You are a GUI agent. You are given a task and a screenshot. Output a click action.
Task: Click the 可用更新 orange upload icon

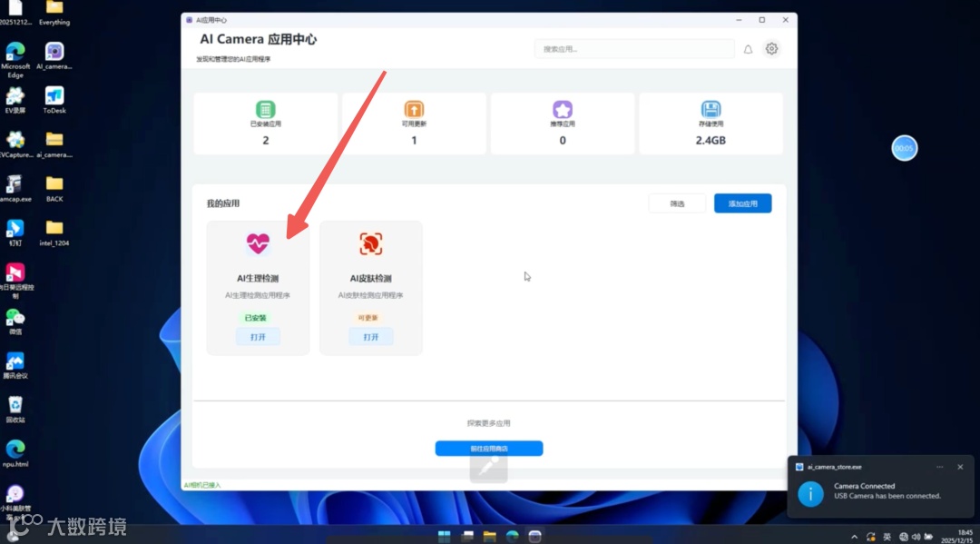414,109
